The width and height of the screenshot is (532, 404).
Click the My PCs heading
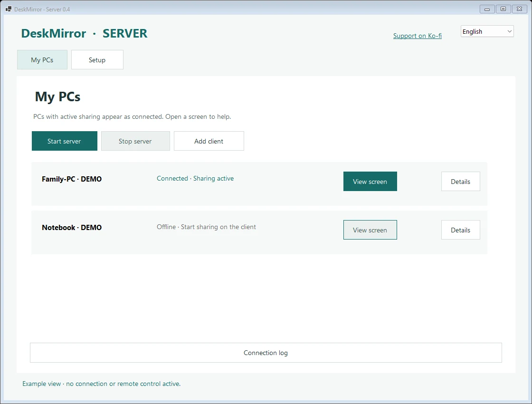[57, 97]
